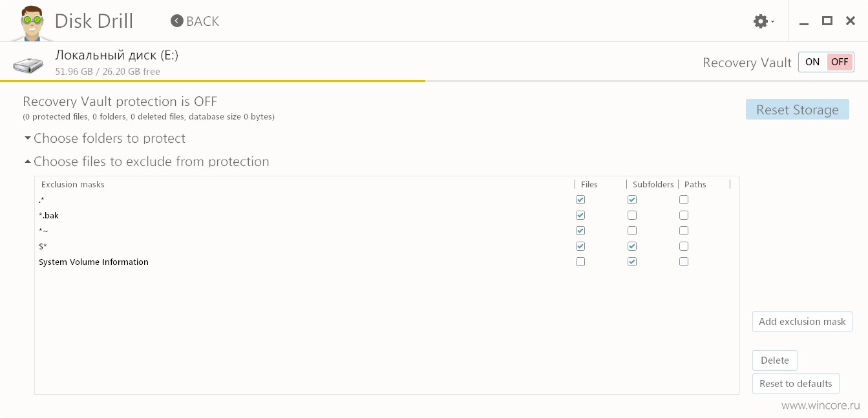Enable Subfolders for the *~ mask
This screenshot has width=868, height=418.
pyautogui.click(x=632, y=231)
